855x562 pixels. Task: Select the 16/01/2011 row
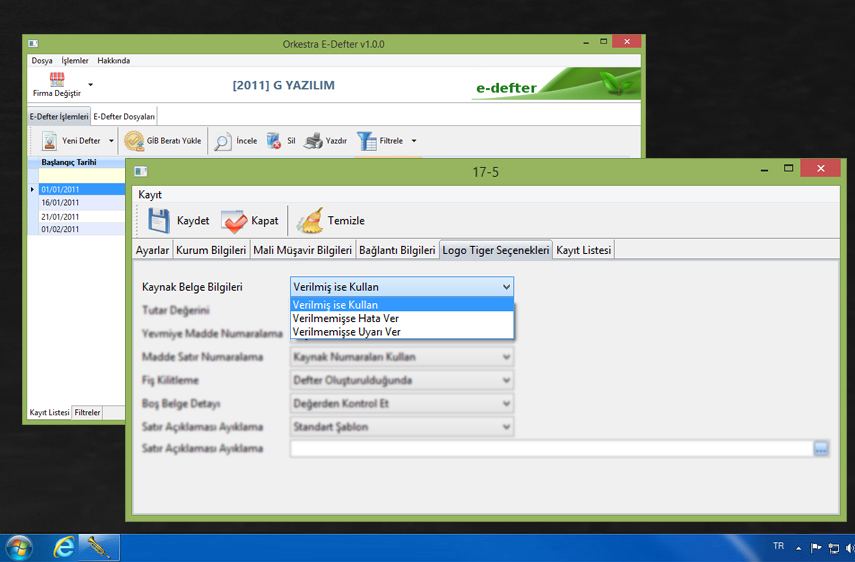tap(82, 203)
